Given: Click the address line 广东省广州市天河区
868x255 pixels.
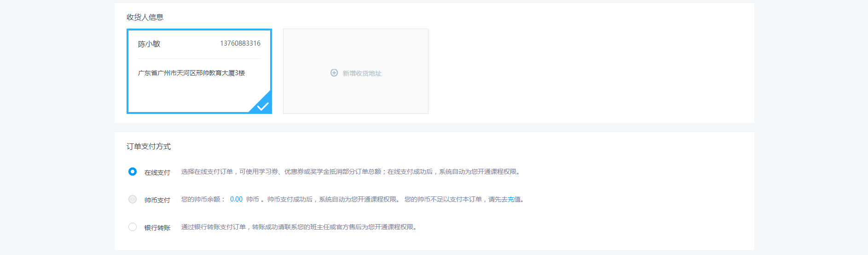Looking at the screenshot, I should (x=191, y=73).
